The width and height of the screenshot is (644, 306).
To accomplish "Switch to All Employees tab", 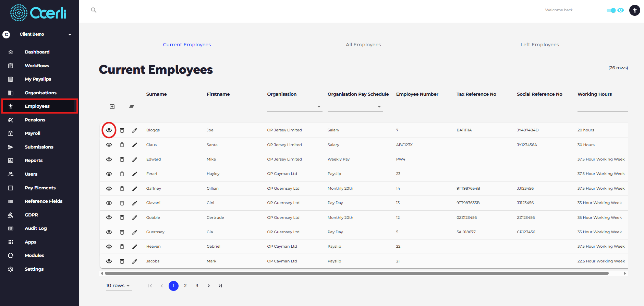I will (x=363, y=45).
